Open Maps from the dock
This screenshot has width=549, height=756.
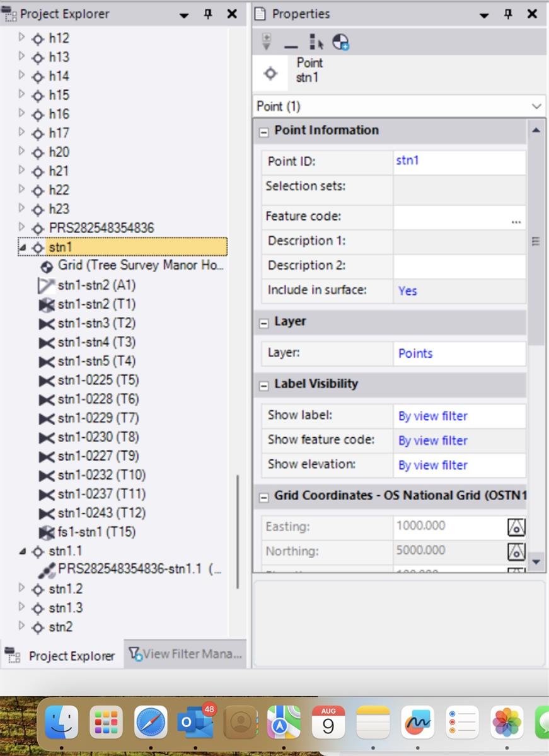[x=284, y=722]
